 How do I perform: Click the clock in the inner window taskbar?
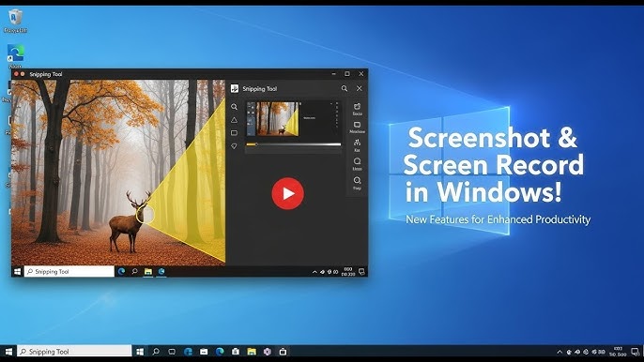click(348, 271)
